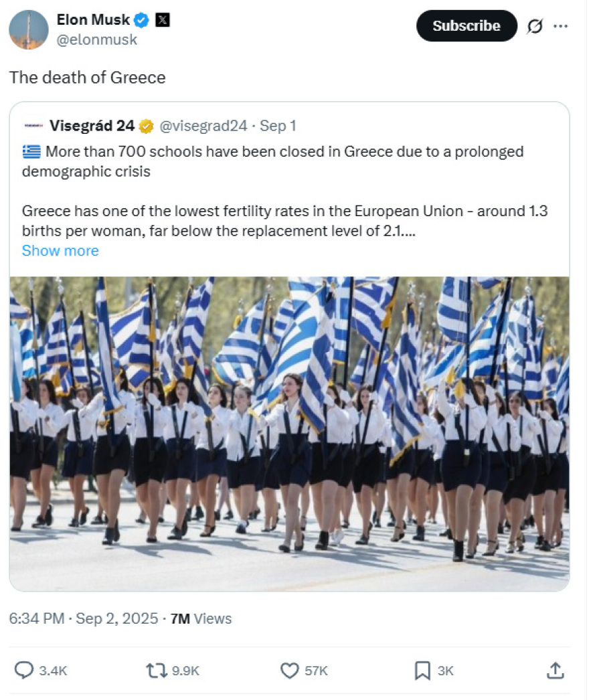The width and height of the screenshot is (589, 700).
Task: View the 7M Views analytics
Action: coord(201,618)
